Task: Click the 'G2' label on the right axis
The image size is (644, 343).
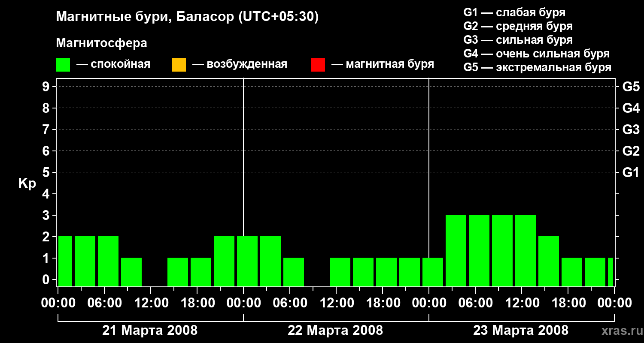Action: pyautogui.click(x=631, y=151)
